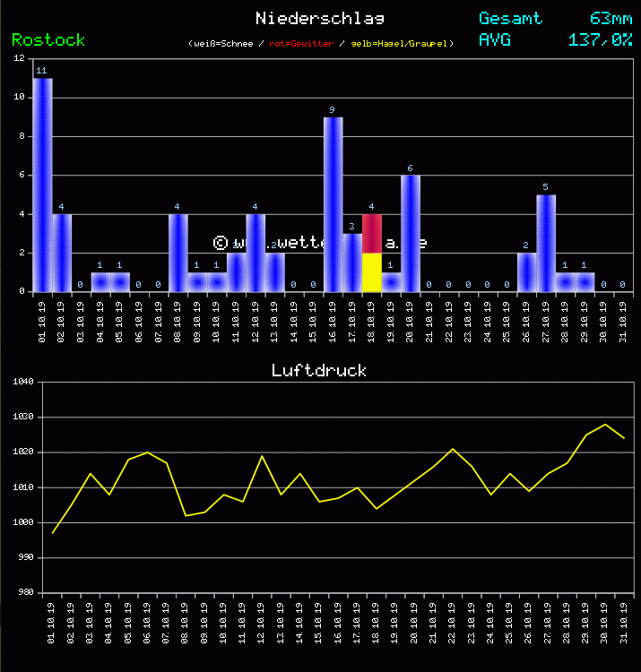Select the green Rostock station label

pos(48,39)
